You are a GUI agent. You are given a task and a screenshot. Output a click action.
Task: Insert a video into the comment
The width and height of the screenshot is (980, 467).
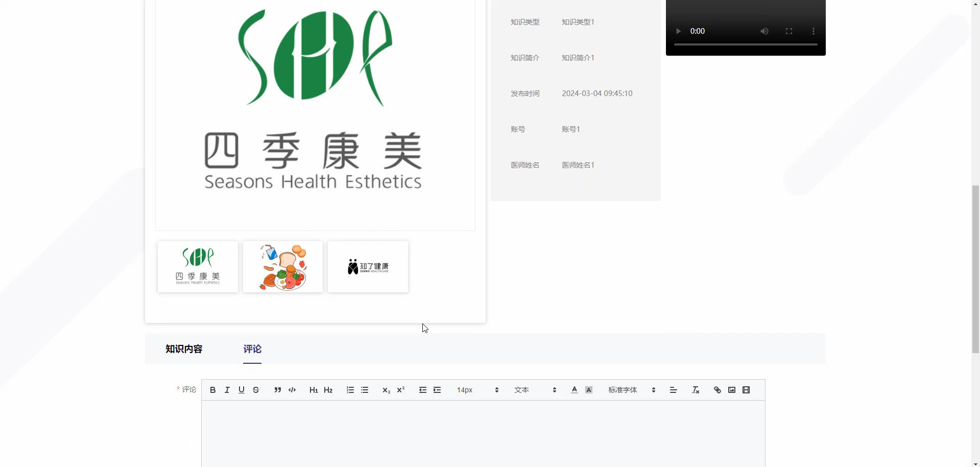[x=746, y=390]
